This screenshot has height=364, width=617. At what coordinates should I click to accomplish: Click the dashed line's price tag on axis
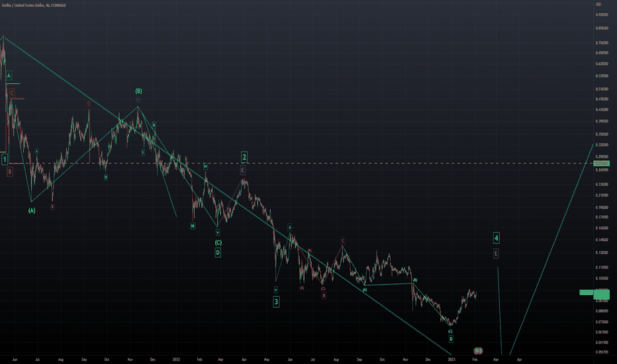coord(602,163)
